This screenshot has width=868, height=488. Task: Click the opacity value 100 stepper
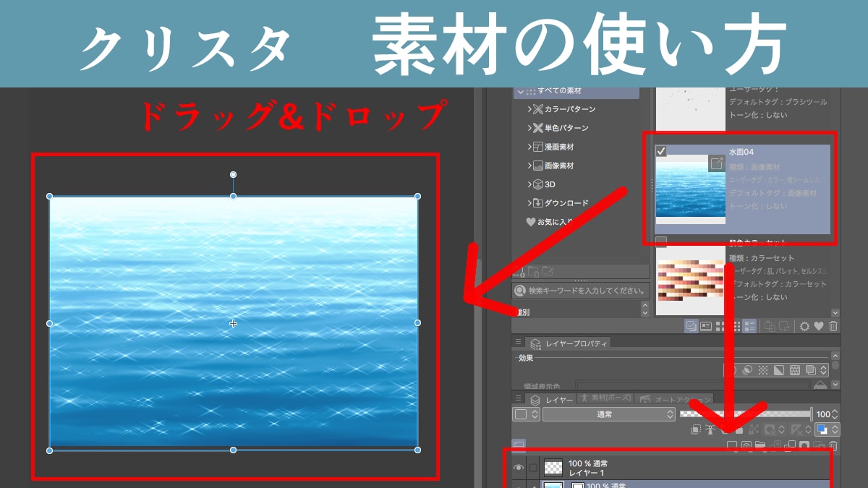point(836,414)
